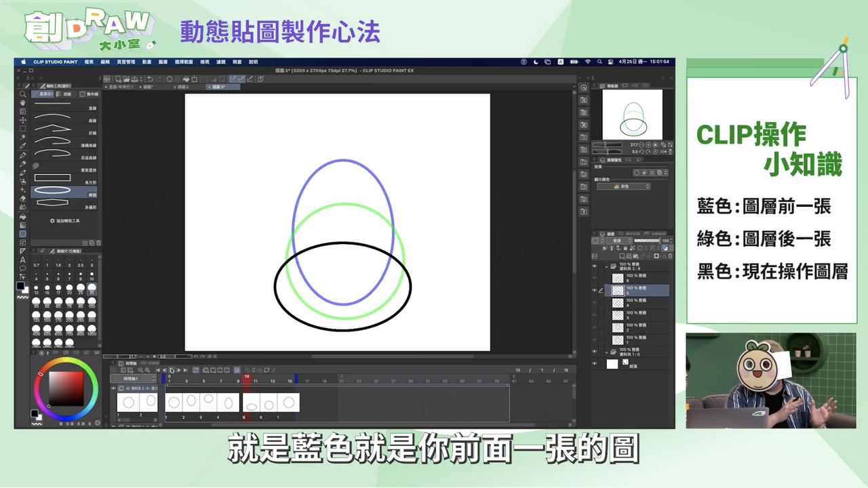Viewport: 868px width, 488px height.
Task: Adjust the layer opacity slider
Action: coord(647,241)
